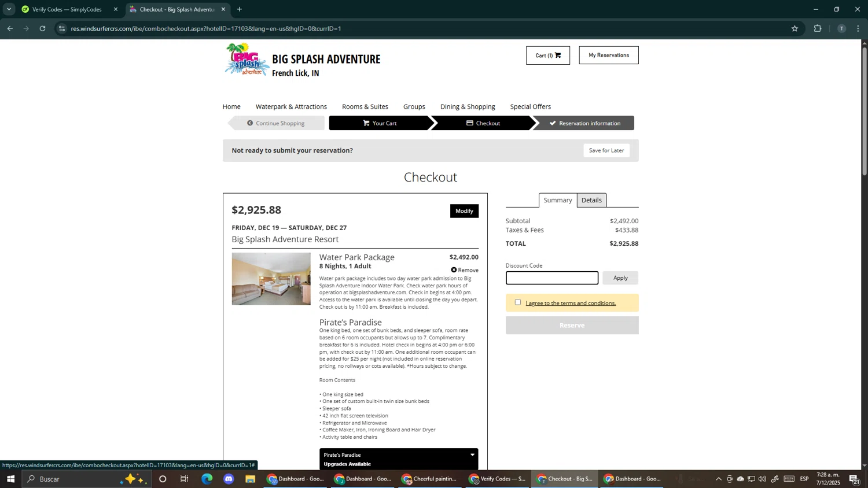Open My Reservations
868x488 pixels.
pyautogui.click(x=609, y=56)
